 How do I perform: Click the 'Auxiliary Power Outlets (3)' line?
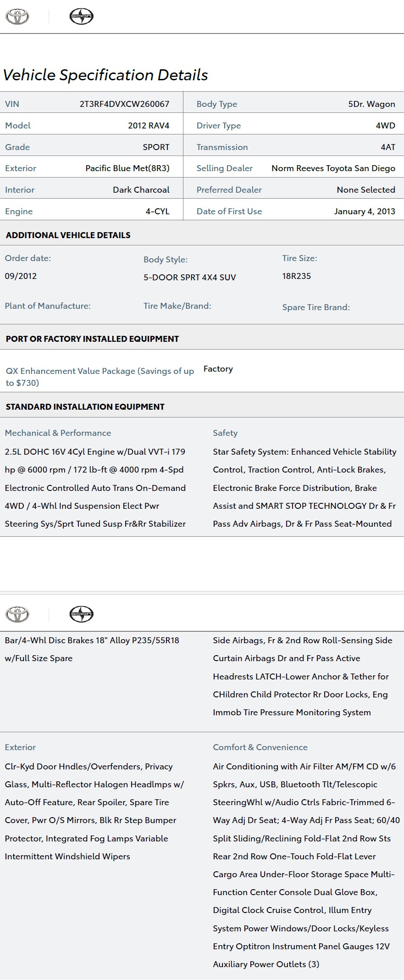[x=266, y=964]
